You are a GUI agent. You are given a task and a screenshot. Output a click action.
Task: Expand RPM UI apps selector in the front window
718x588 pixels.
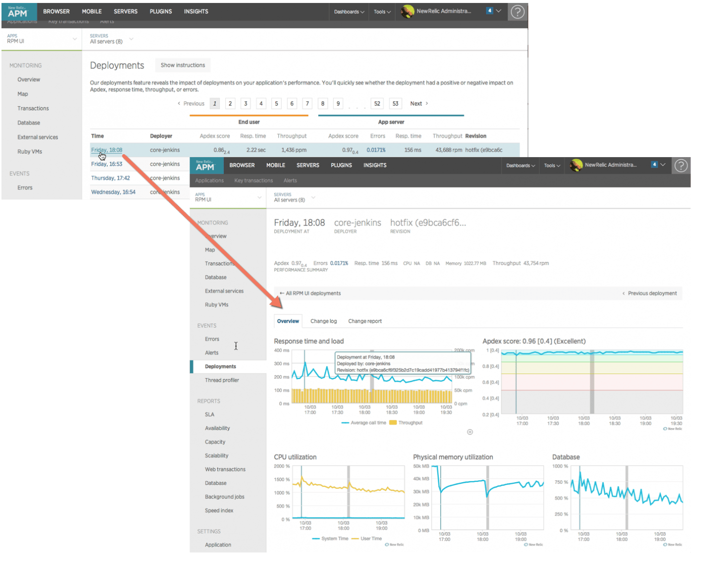pos(228,197)
